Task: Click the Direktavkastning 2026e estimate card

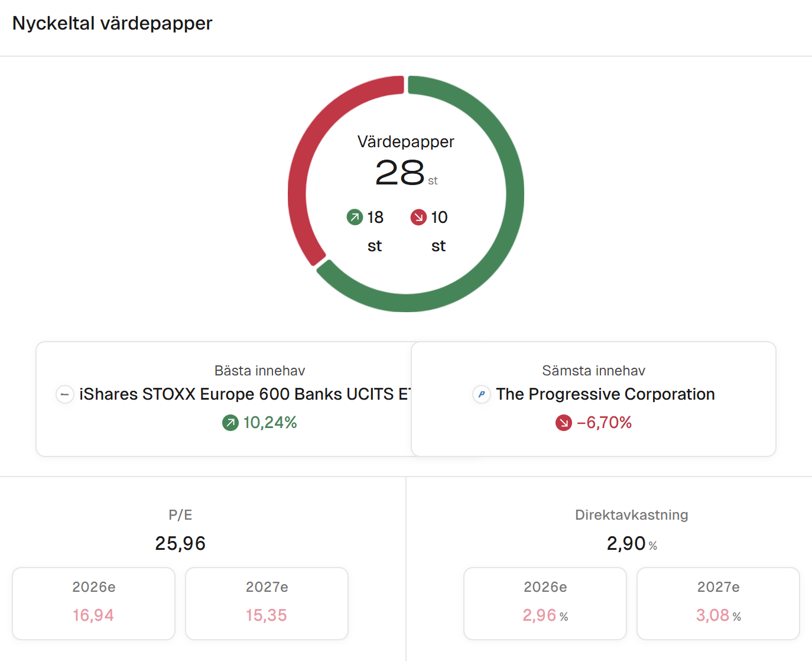Action: [x=545, y=603]
